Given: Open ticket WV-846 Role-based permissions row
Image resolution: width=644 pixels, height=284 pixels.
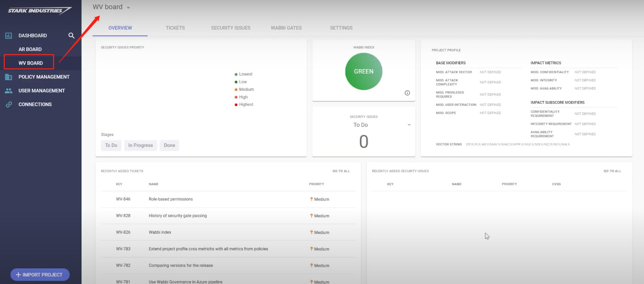Looking at the screenshot, I should (170, 199).
